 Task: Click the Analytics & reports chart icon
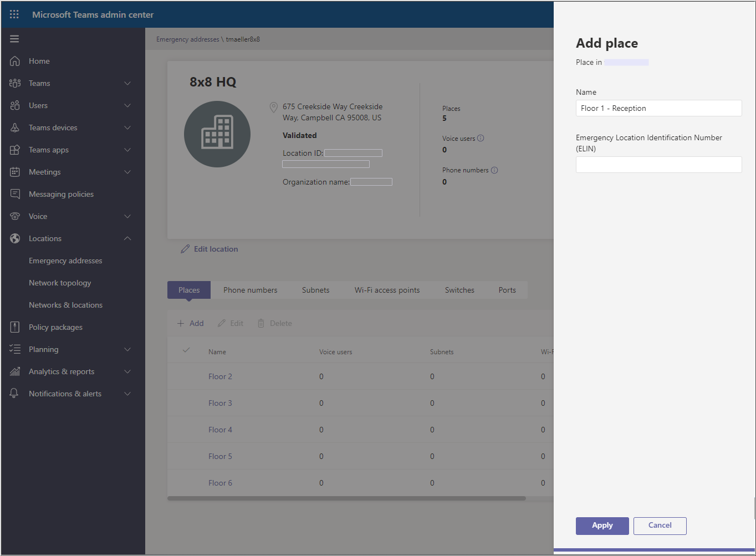[x=15, y=371]
